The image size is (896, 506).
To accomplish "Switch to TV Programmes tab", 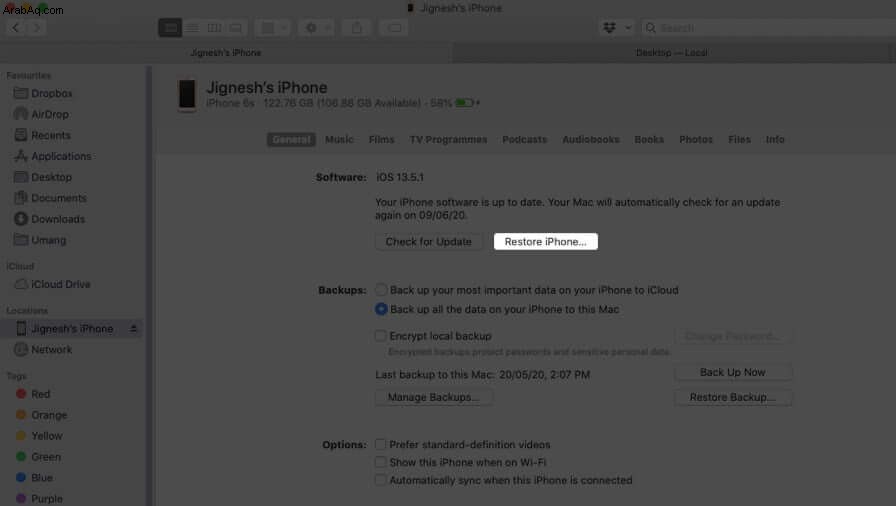I will (449, 139).
